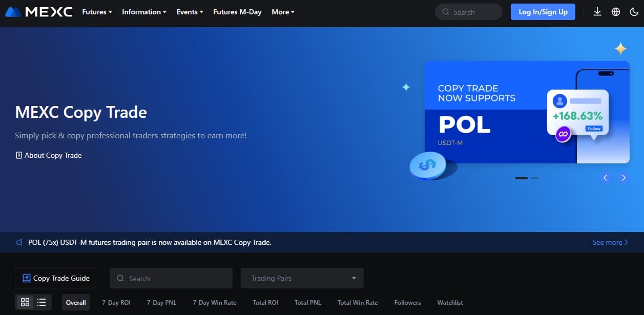Select the Total Win Rate tab
The width and height of the screenshot is (644, 315).
click(x=358, y=303)
